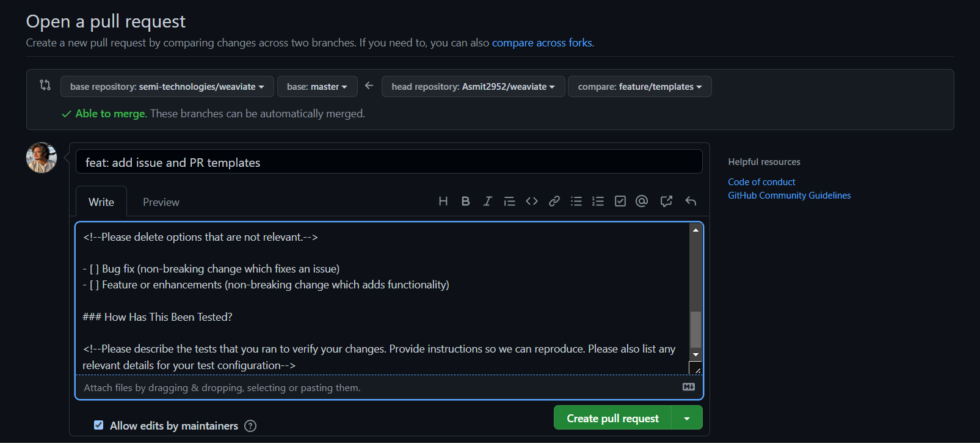This screenshot has height=443, width=980.
Task: Add a task list
Action: point(620,201)
